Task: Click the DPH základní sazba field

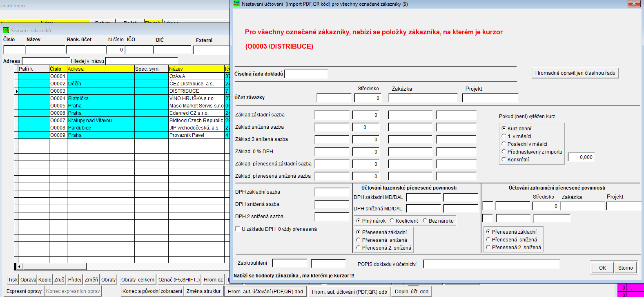Action: pos(332,192)
